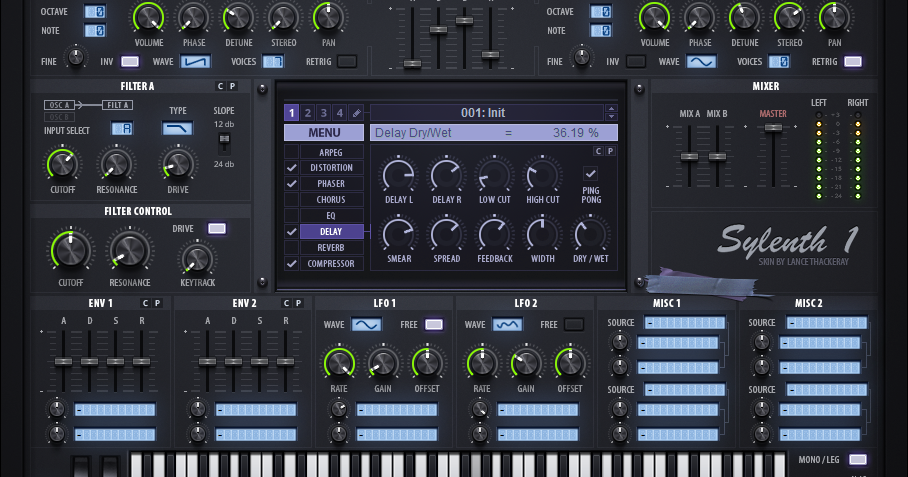Click the Filter A input routing diagram
The width and height of the screenshot is (908, 477).
[89, 111]
